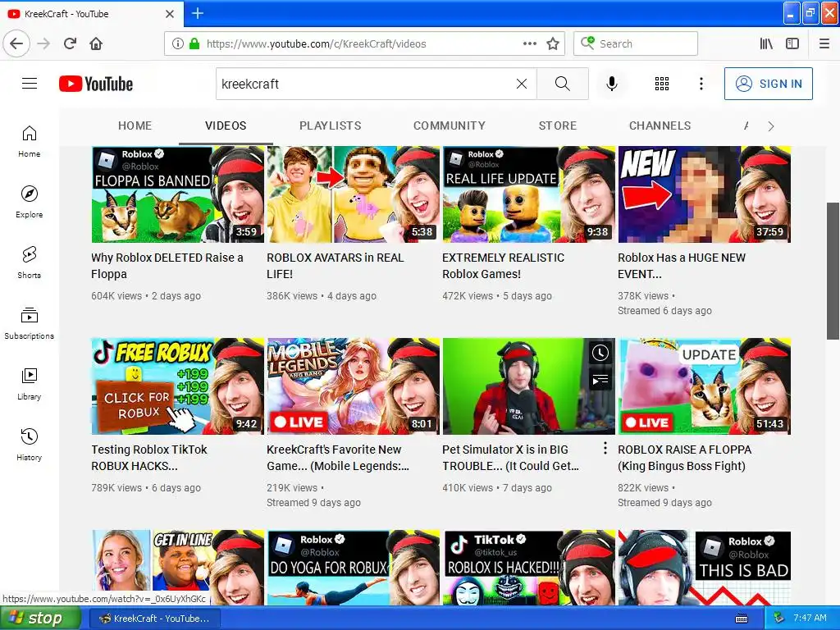Click the taskbar clock 7:47 AM
Viewport: 840px width, 630px height.
point(810,618)
